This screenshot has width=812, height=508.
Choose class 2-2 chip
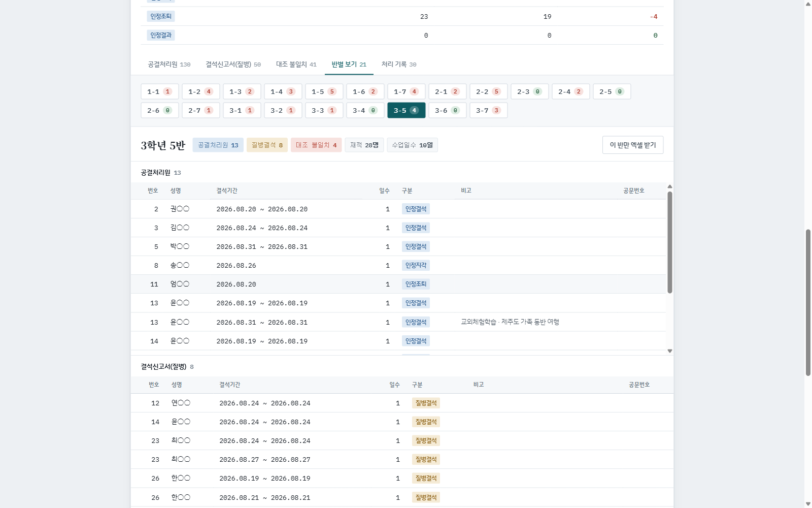tap(488, 91)
